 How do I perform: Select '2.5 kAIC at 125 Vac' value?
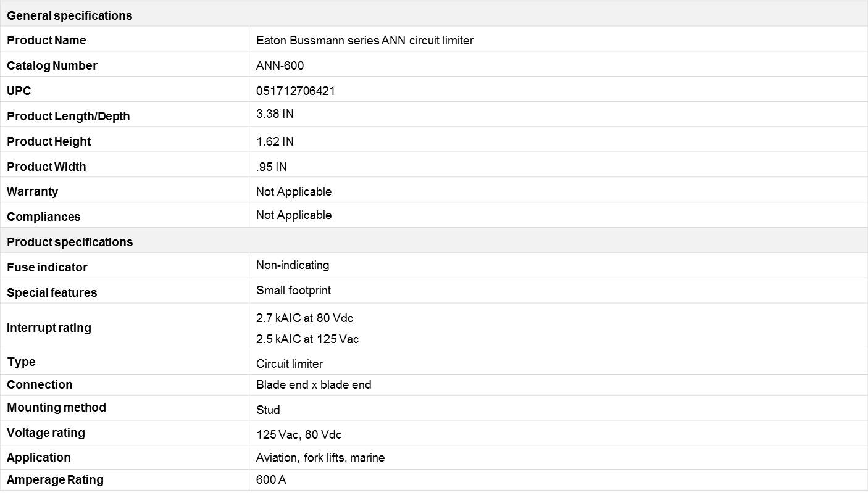307,339
